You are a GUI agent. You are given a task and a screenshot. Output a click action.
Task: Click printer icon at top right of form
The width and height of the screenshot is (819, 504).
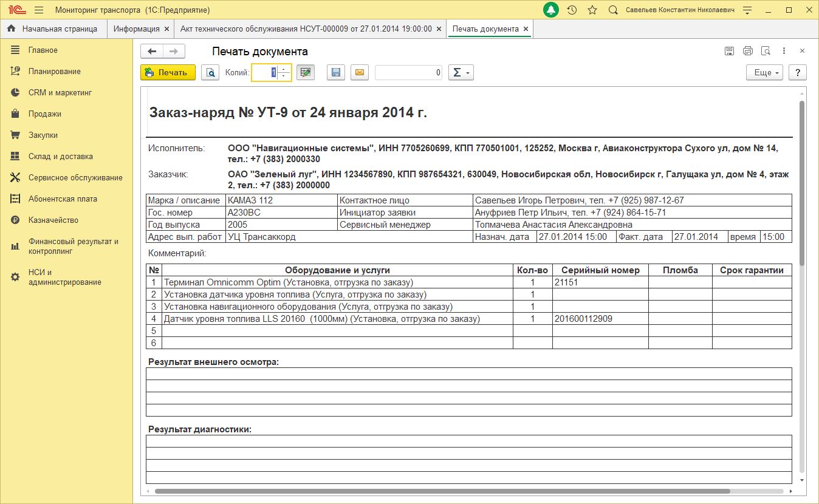[x=748, y=52]
